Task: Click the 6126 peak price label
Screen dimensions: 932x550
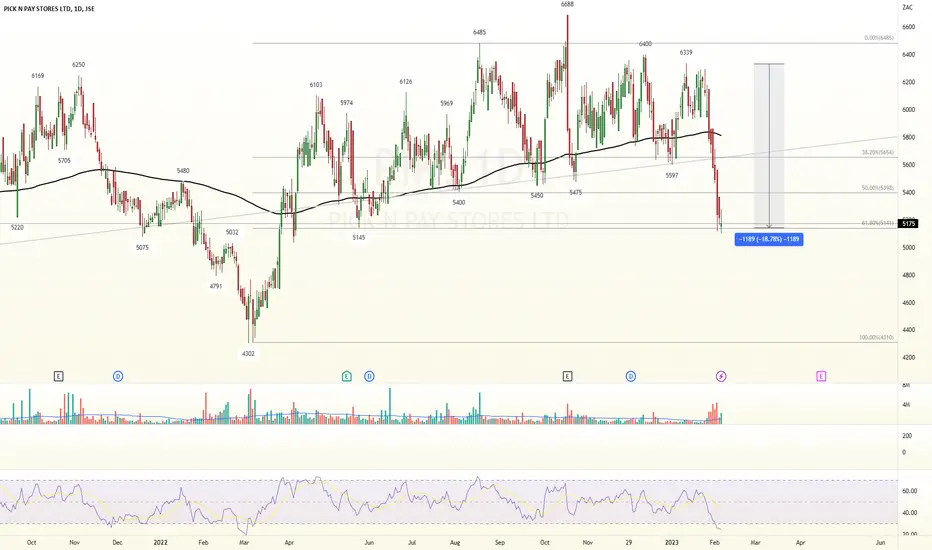Action: 405,81
